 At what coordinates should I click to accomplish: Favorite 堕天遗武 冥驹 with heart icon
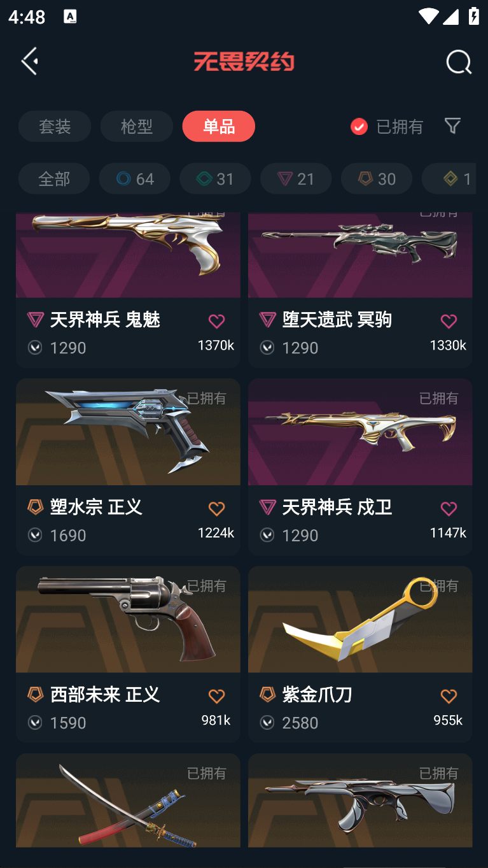pyautogui.click(x=449, y=322)
